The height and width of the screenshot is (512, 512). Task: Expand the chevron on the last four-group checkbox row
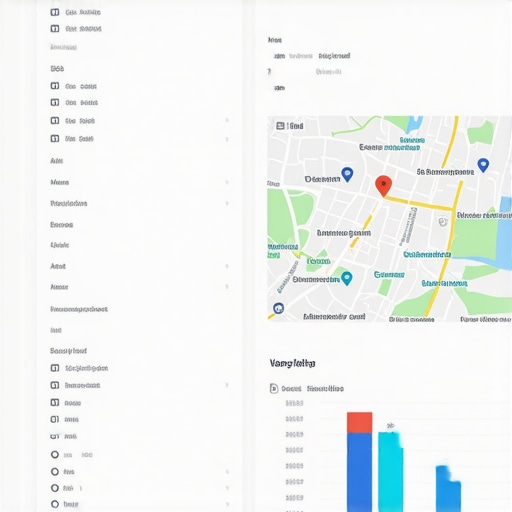pyautogui.click(x=227, y=139)
